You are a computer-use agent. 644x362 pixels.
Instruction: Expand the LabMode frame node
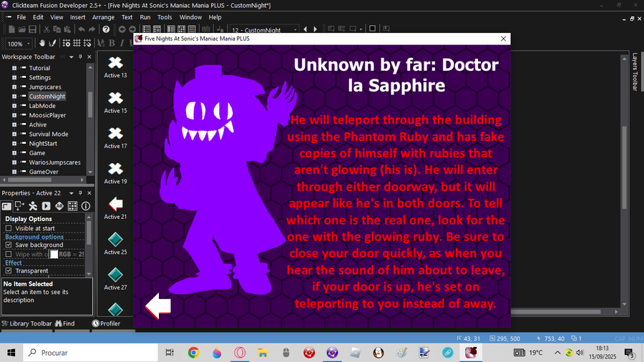[14, 106]
